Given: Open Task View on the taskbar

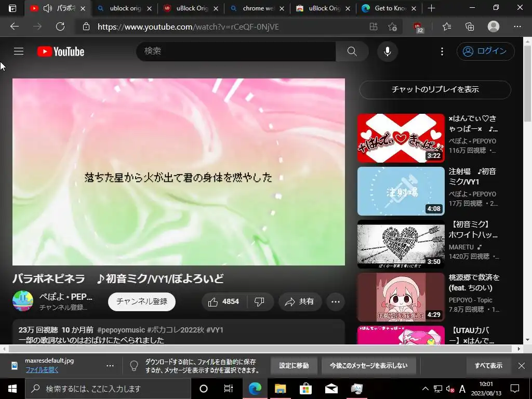Looking at the screenshot, I should coord(229,389).
